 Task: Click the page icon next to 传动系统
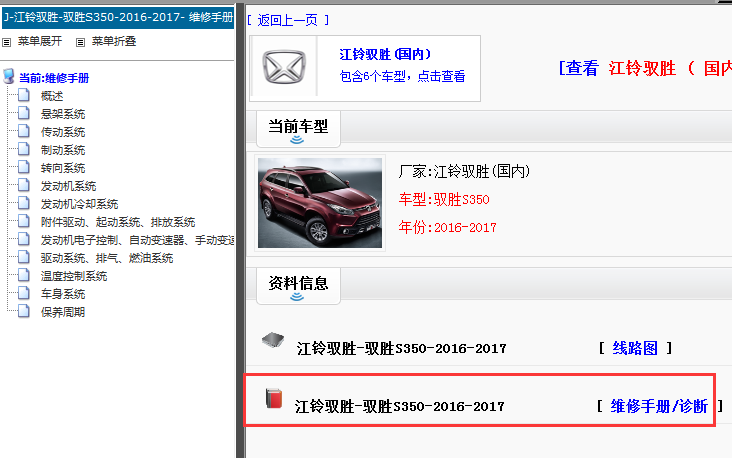(24, 132)
